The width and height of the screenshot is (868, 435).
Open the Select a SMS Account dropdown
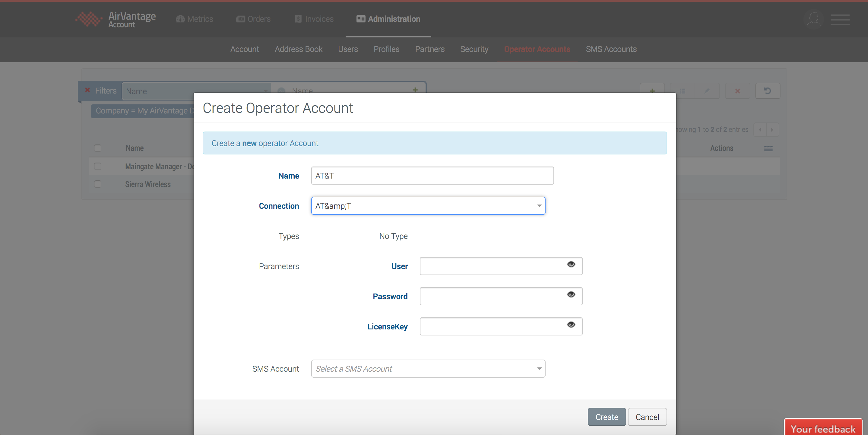539,369
